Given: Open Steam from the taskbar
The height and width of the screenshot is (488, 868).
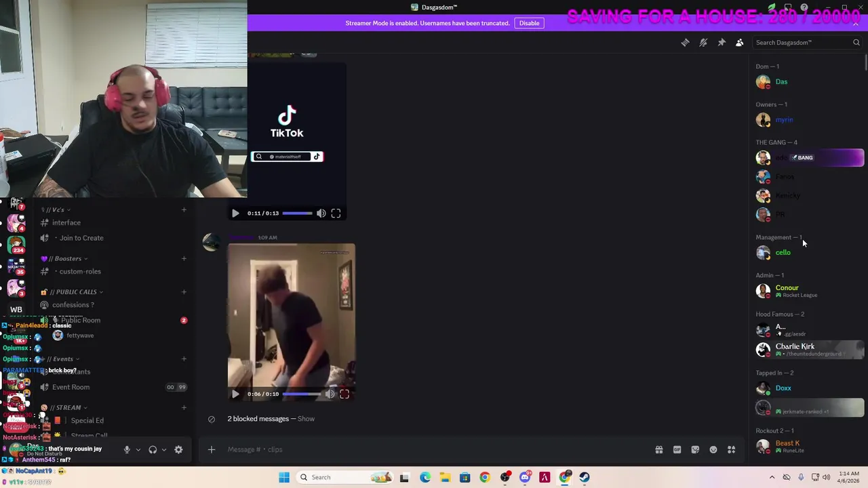Looking at the screenshot, I should 585,477.
